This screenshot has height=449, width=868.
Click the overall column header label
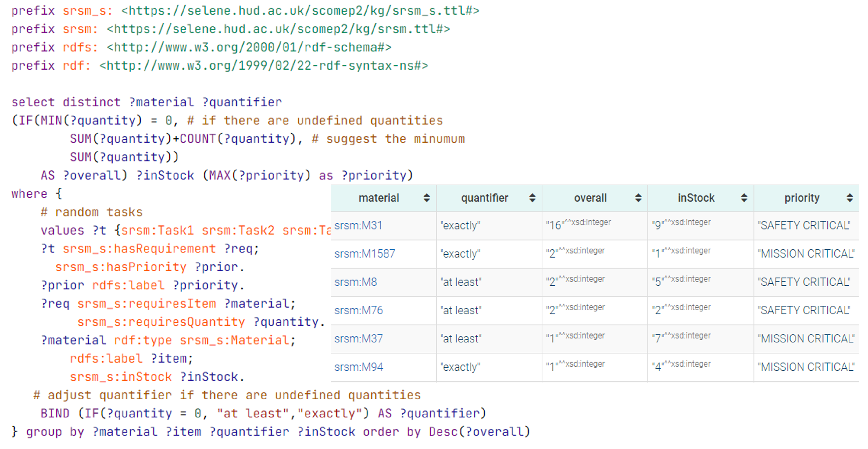click(x=590, y=198)
